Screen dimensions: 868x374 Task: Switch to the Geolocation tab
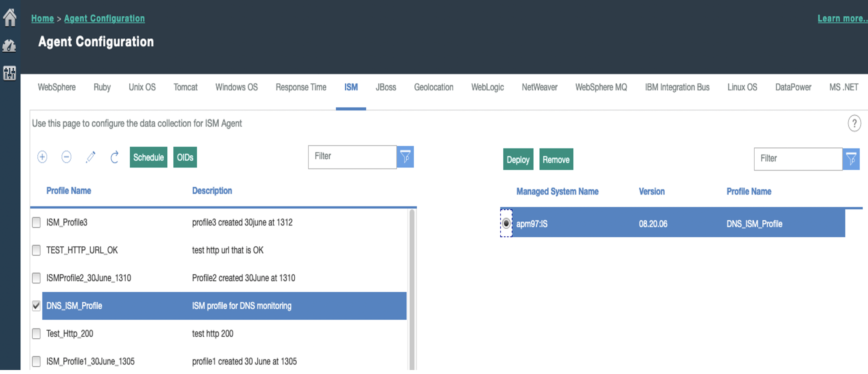(x=434, y=87)
